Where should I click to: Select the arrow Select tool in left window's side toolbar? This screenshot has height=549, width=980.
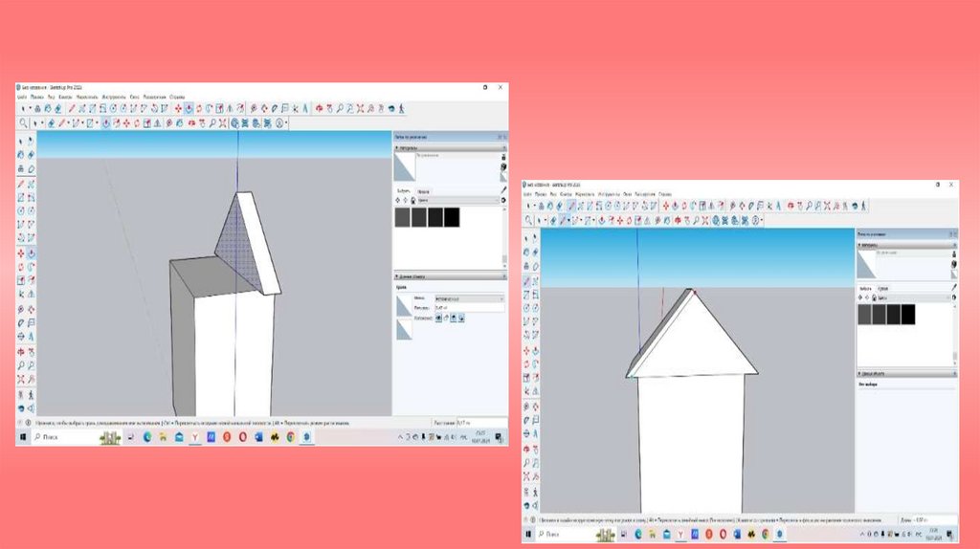pos(21,142)
